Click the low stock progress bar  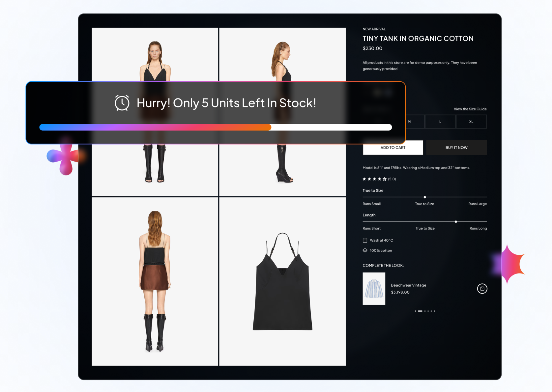click(x=215, y=127)
